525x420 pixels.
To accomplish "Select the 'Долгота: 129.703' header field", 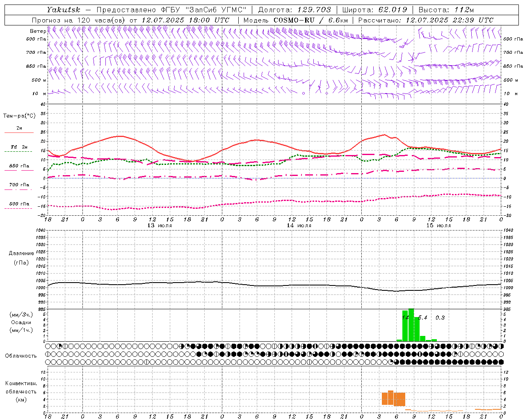I will click(x=294, y=9).
